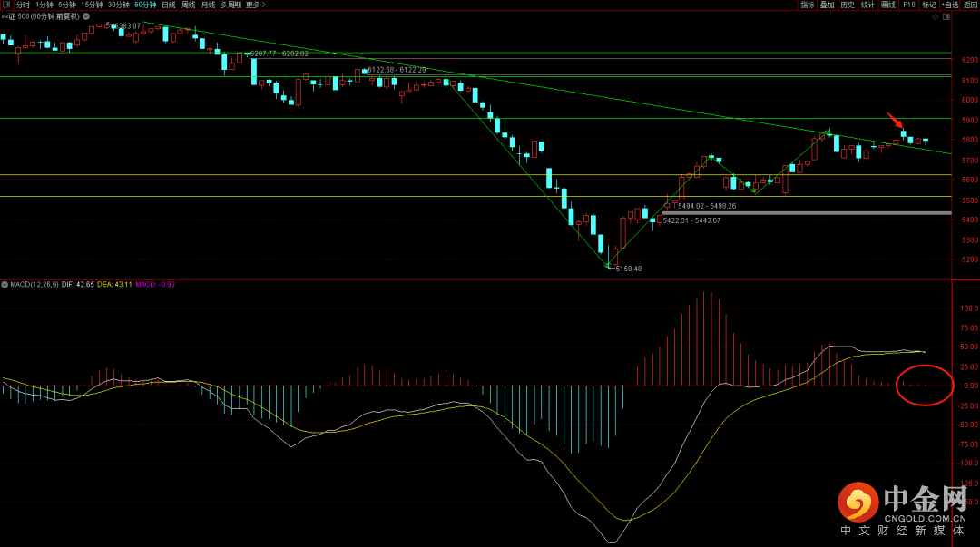Image resolution: width=980 pixels, height=547 pixels.
Task: Click the 统计 statistics button
Action: coord(867,5)
